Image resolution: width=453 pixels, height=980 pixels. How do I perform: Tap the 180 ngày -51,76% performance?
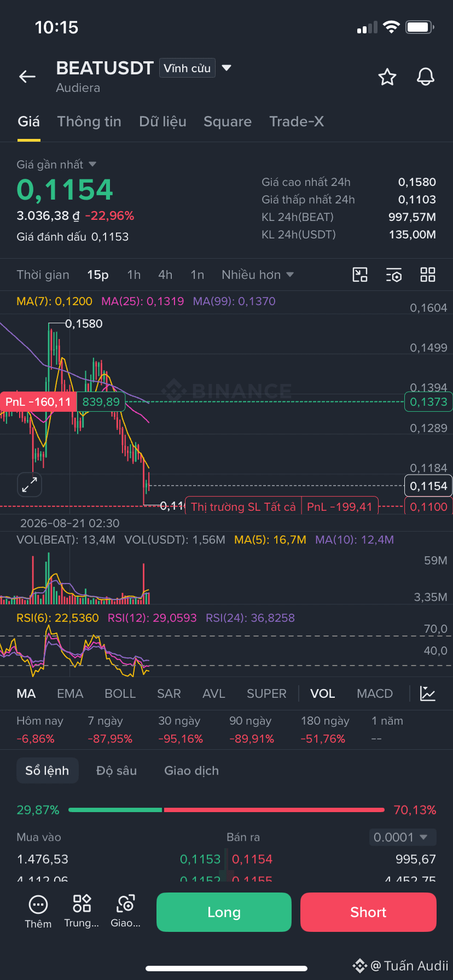click(325, 730)
